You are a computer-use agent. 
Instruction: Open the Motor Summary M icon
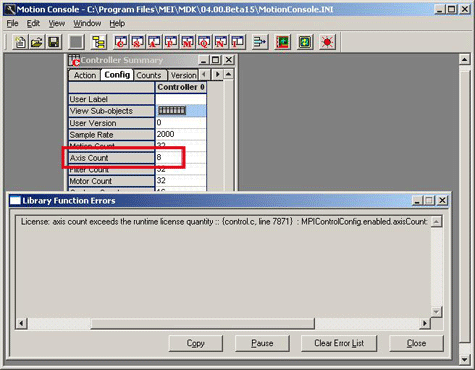[x=187, y=42]
